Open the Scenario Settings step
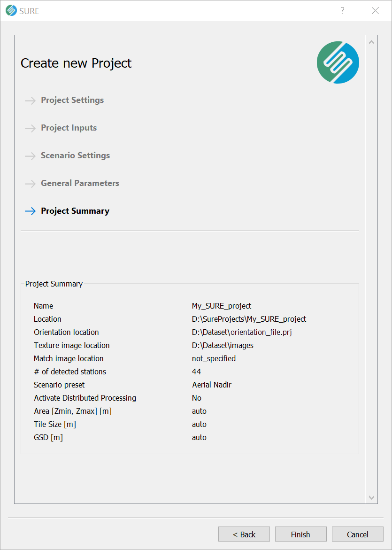392x550 pixels. click(x=76, y=155)
